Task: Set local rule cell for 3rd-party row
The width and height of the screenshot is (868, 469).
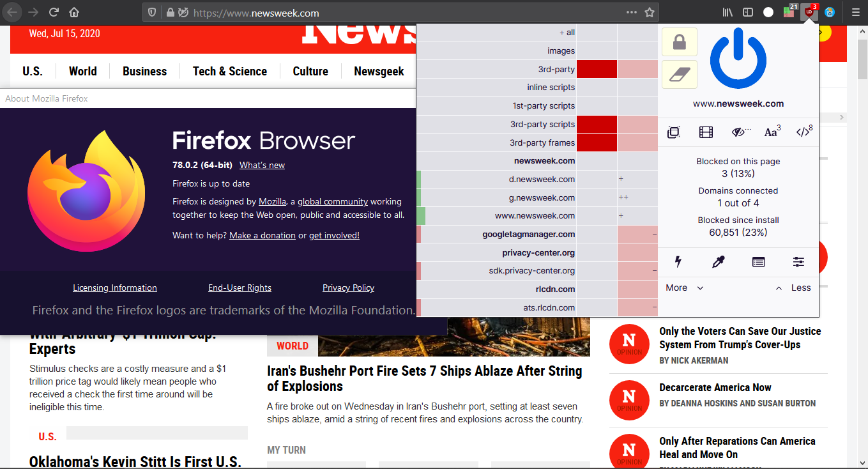Action: coord(637,69)
